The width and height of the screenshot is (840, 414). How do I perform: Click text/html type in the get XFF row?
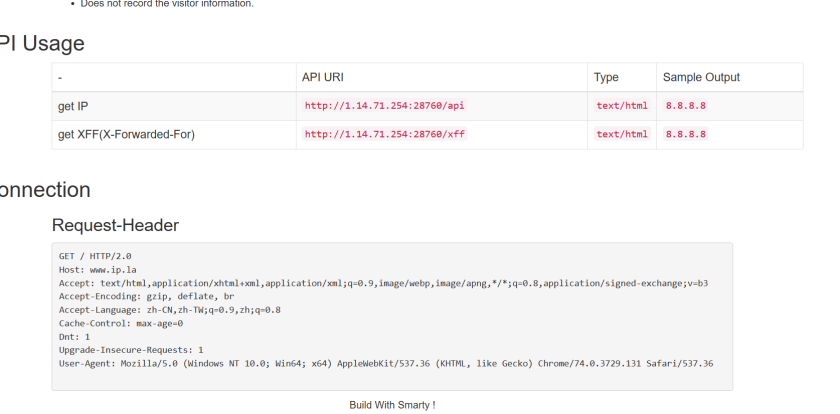click(x=621, y=134)
